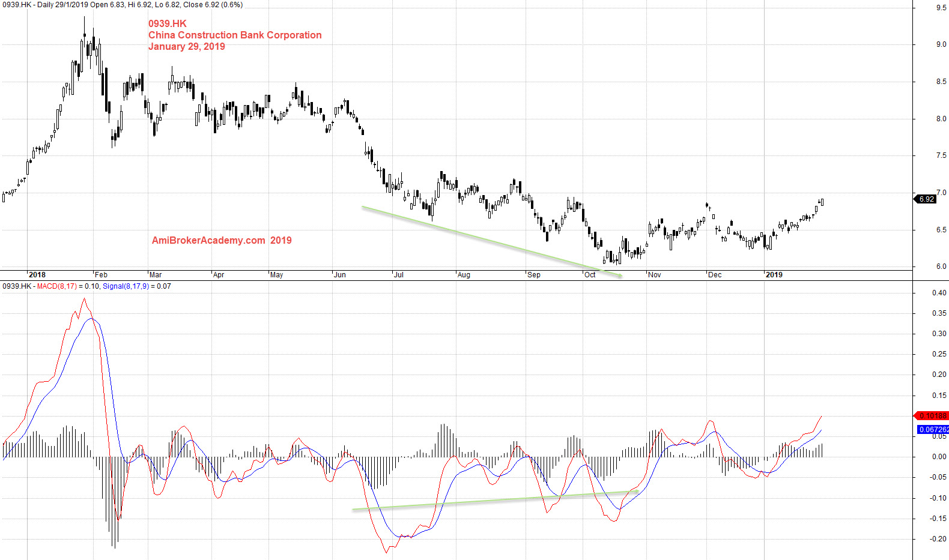This screenshot has height=560, width=949.
Task: Click the 9.0 price axis label
Action: (x=941, y=44)
